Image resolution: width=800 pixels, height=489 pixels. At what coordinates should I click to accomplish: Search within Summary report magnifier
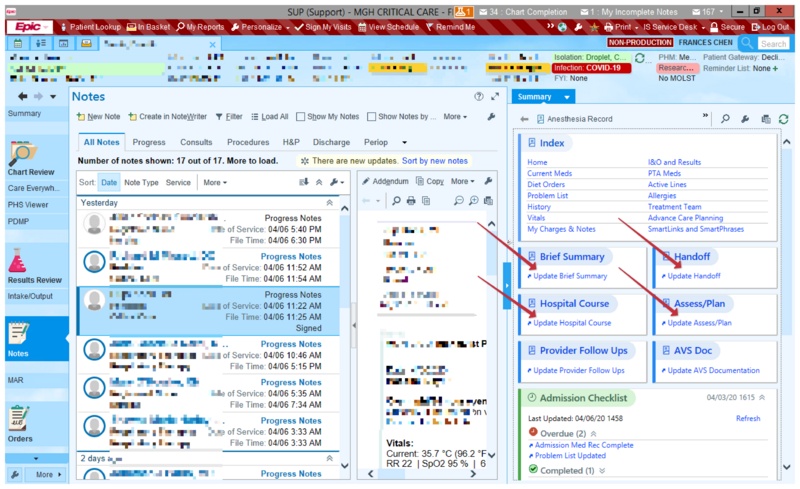[x=725, y=119]
